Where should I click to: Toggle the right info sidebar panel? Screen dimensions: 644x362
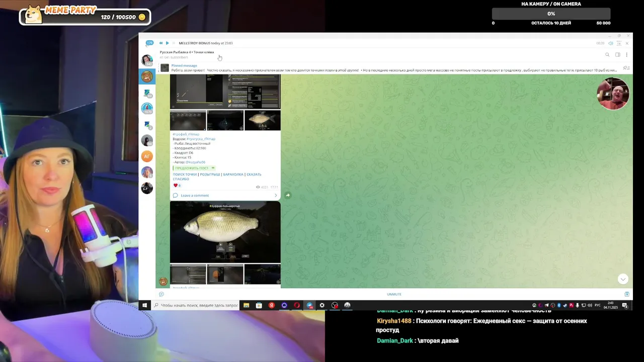(x=618, y=55)
